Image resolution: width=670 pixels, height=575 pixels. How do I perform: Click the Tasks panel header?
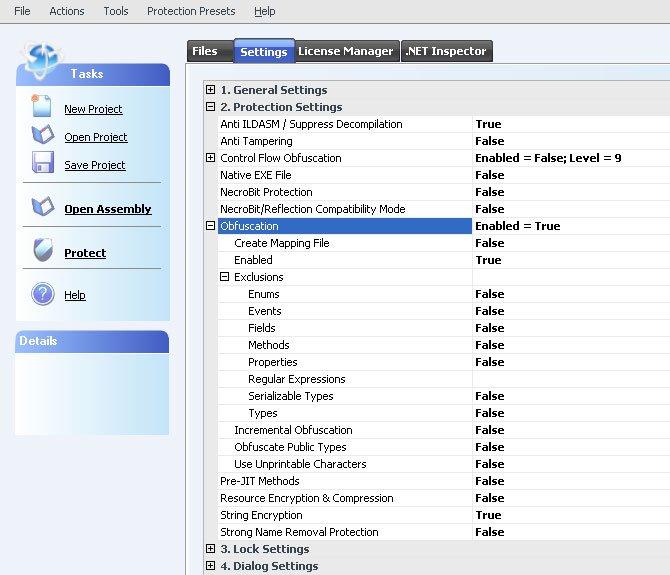93,74
